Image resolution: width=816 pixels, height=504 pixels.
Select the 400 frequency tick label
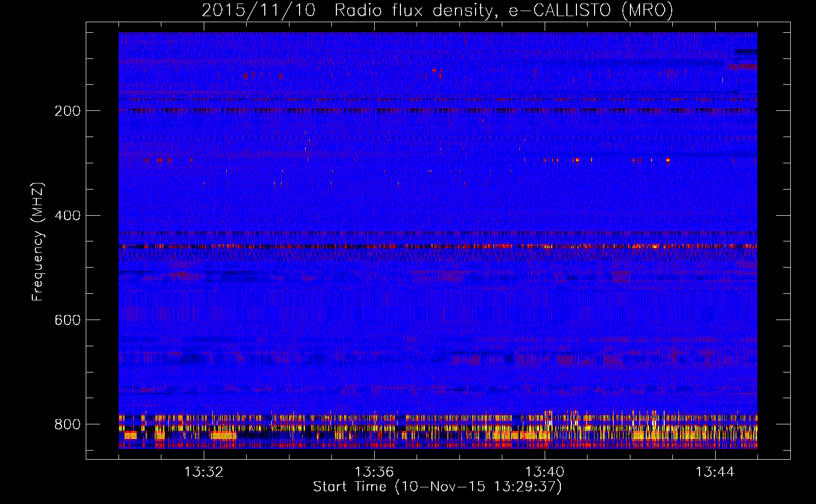click(x=68, y=216)
